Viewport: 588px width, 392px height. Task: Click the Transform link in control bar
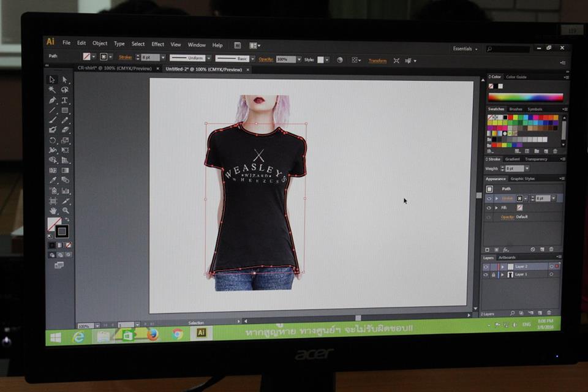tap(377, 61)
